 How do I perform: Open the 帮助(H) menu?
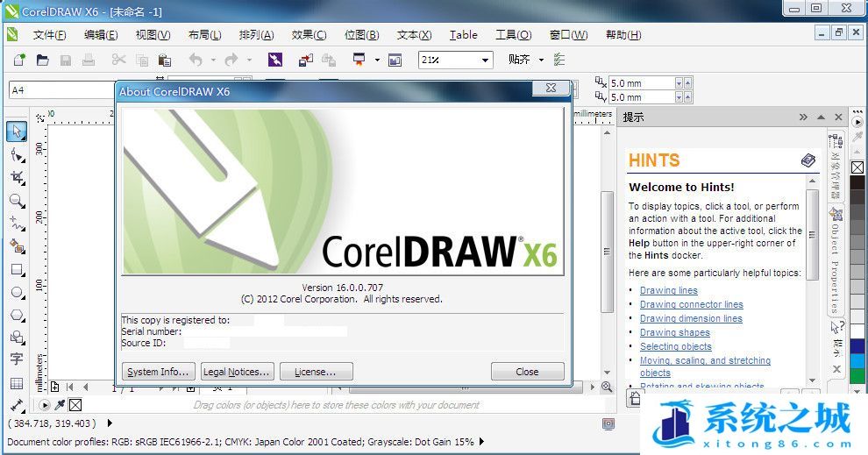tap(623, 35)
